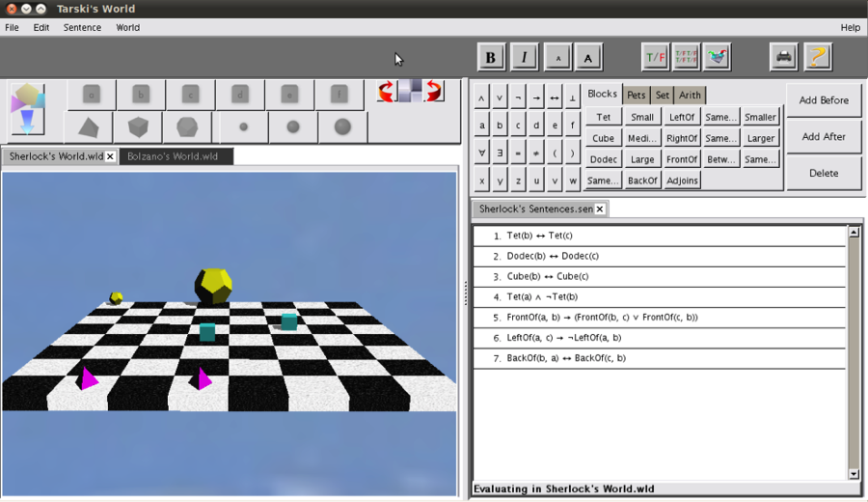Switch to the Pets predicate tab
Viewport: 868px width, 502px height.
(x=637, y=95)
